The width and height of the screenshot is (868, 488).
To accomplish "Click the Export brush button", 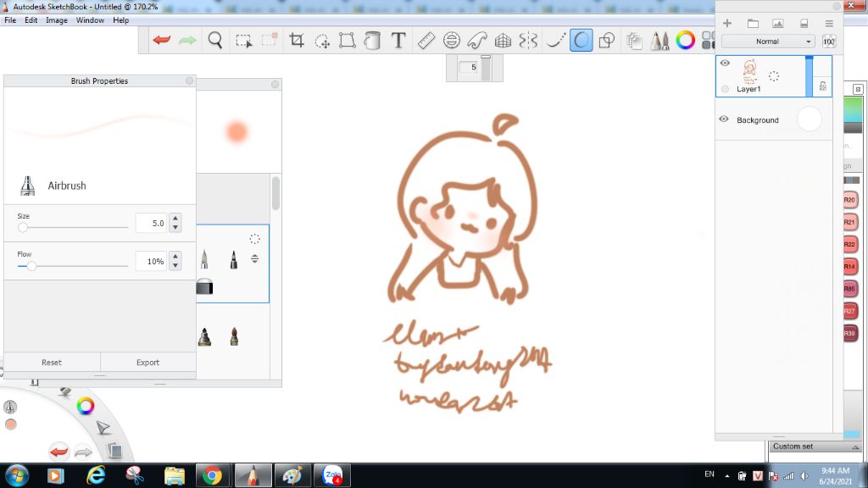I will [147, 363].
